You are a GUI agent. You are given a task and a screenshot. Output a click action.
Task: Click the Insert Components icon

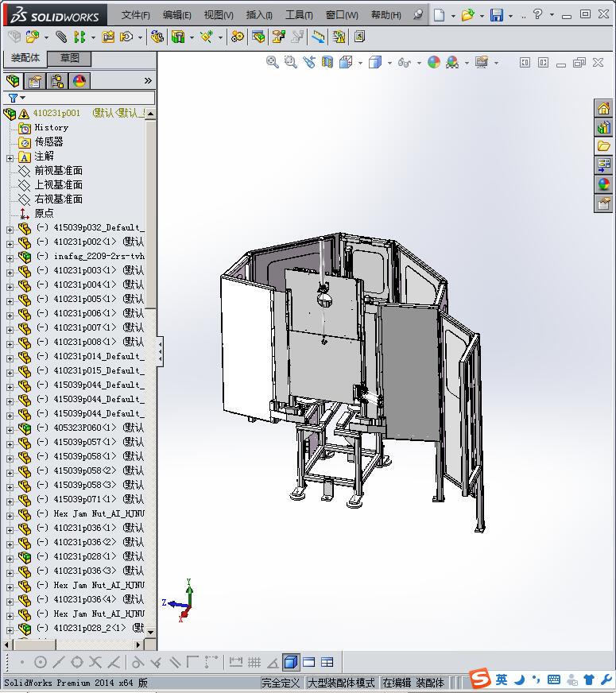(33, 37)
